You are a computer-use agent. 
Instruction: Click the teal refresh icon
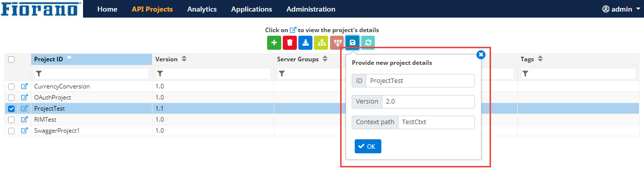tap(368, 43)
